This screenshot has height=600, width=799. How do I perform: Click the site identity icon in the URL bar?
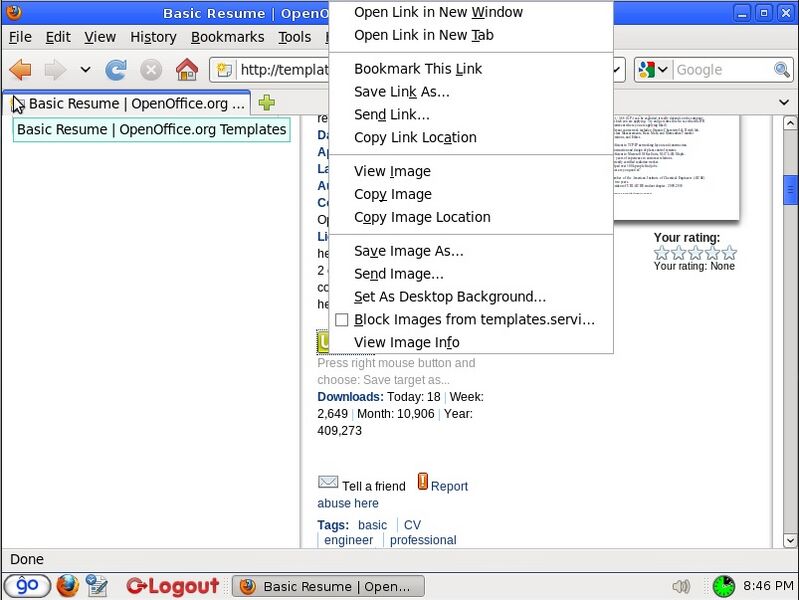coord(224,70)
